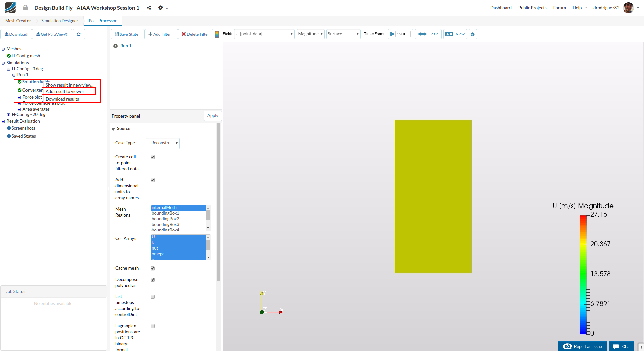
Task: Click the orientation axes widget
Action: [x=272, y=303]
